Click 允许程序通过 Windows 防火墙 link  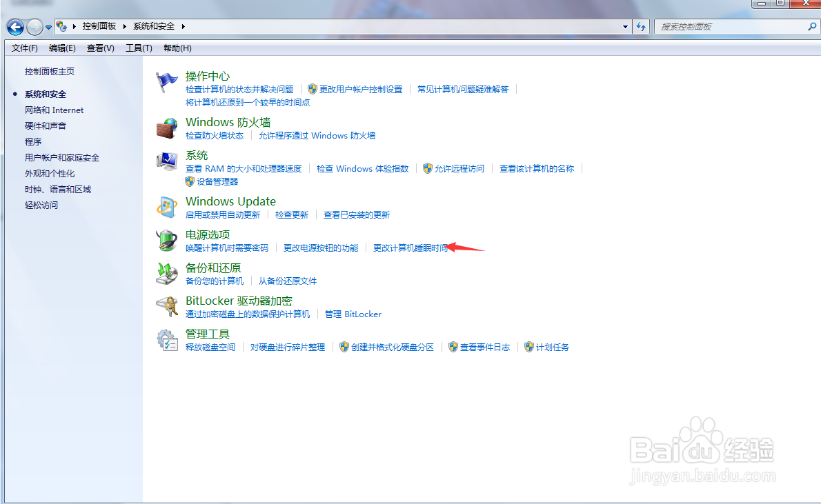[317, 136]
